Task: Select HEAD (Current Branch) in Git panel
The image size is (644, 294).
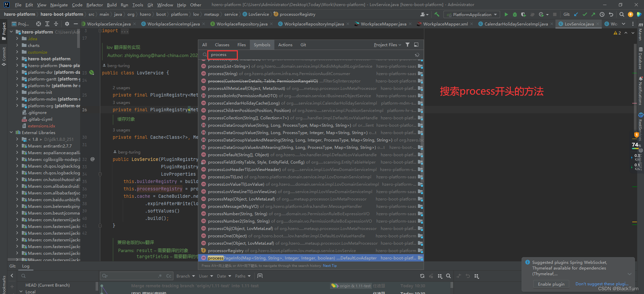Action: 47,285
